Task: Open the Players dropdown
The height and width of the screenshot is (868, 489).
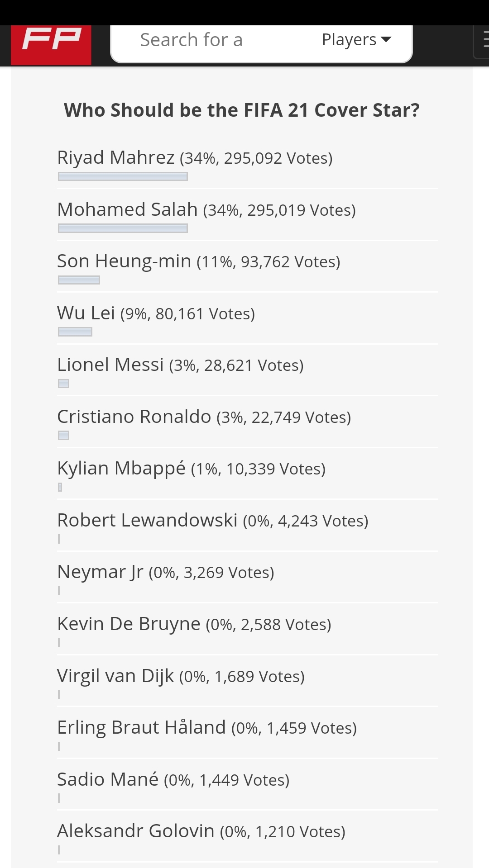Action: pyautogui.click(x=356, y=40)
